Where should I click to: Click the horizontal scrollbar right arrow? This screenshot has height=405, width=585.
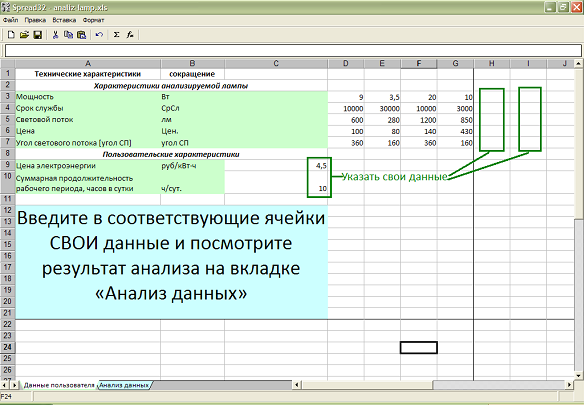(569, 384)
